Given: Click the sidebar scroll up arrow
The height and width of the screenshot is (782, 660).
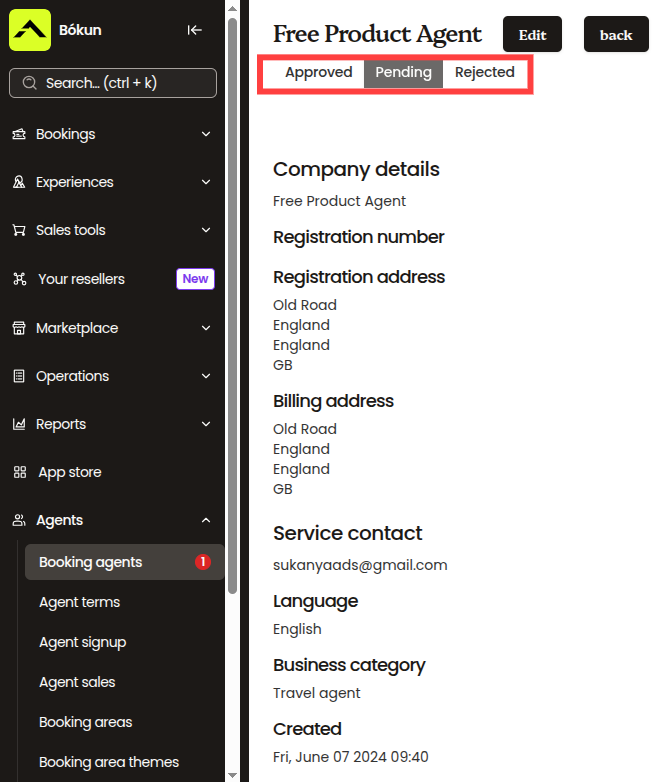Looking at the screenshot, I should click(x=232, y=7).
